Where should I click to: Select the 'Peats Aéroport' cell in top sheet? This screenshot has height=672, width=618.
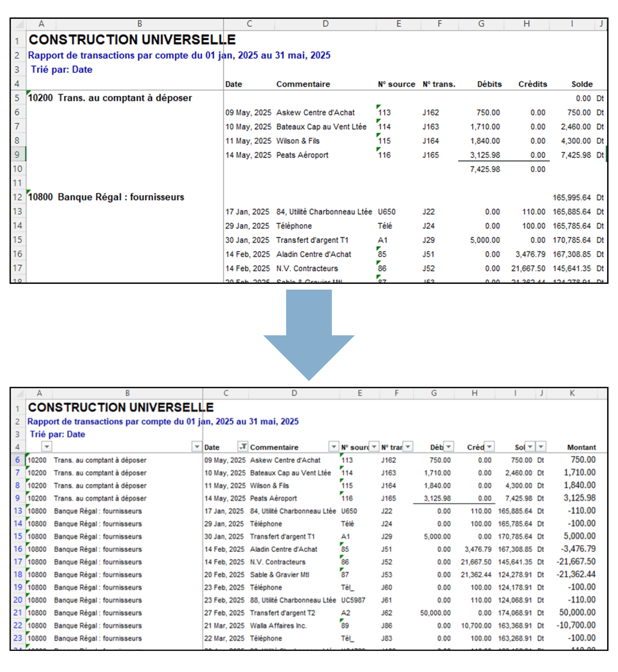click(302, 155)
